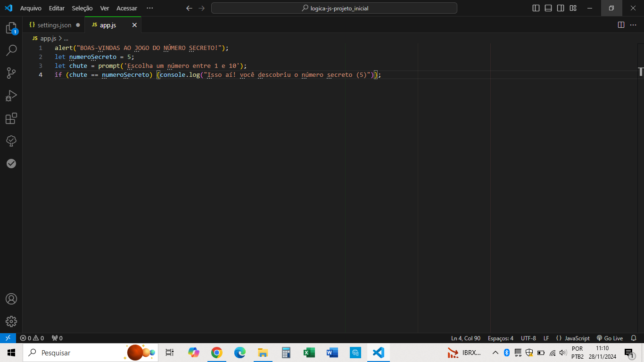Click line number 3 in gutter

pos(41,66)
